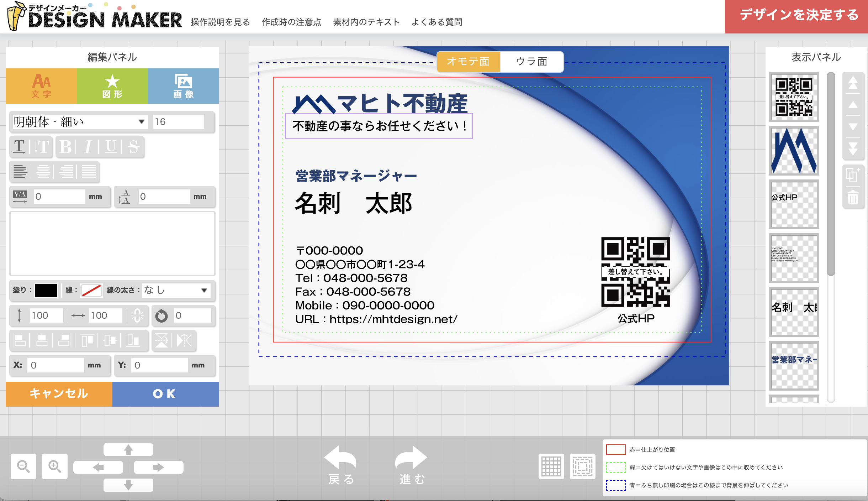Image resolution: width=868 pixels, height=501 pixels.
Task: Open the stroke color swatch with red slash
Action: [x=91, y=291]
